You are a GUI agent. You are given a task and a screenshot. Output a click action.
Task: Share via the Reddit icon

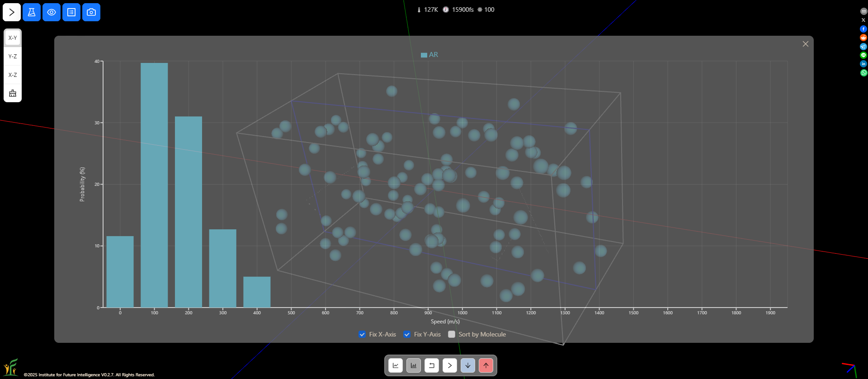click(x=863, y=38)
